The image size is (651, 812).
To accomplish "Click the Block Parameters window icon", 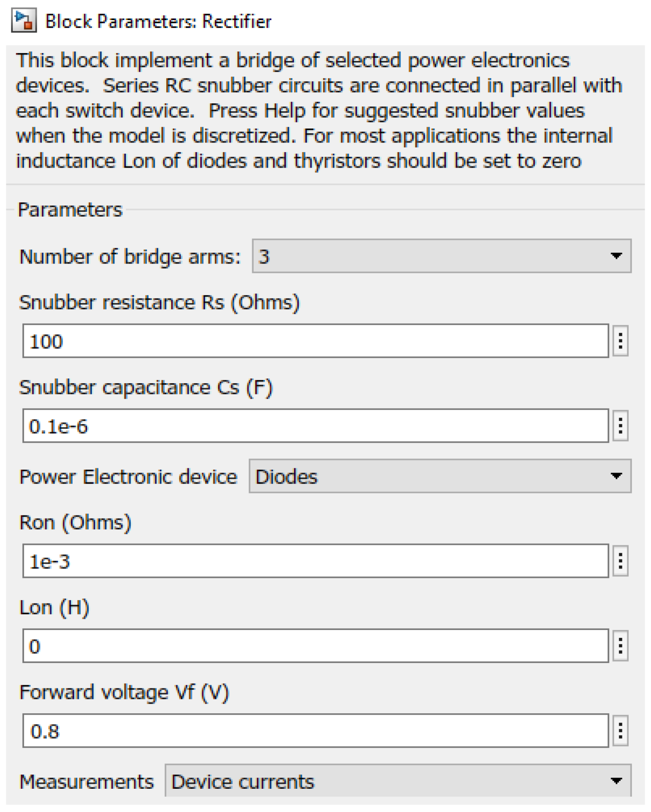I will (x=24, y=21).
